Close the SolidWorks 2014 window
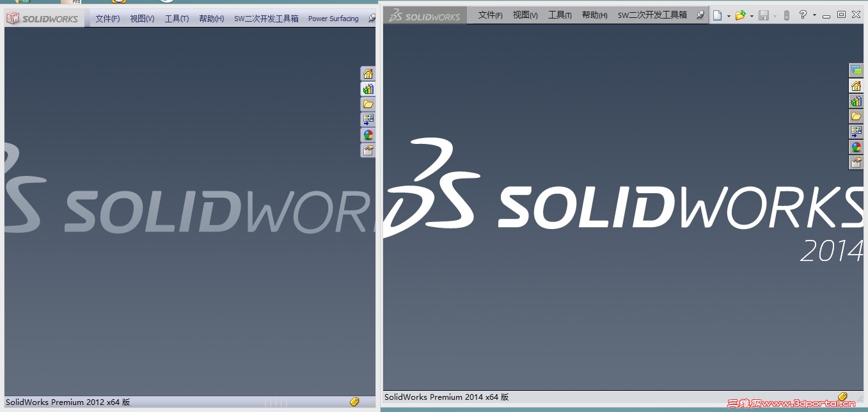This screenshot has width=868, height=412. pyautogui.click(x=856, y=14)
